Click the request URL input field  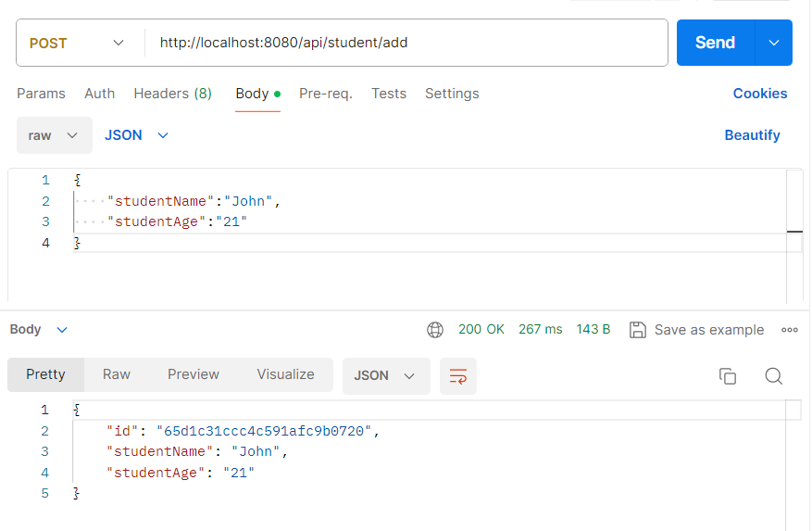pos(407,43)
